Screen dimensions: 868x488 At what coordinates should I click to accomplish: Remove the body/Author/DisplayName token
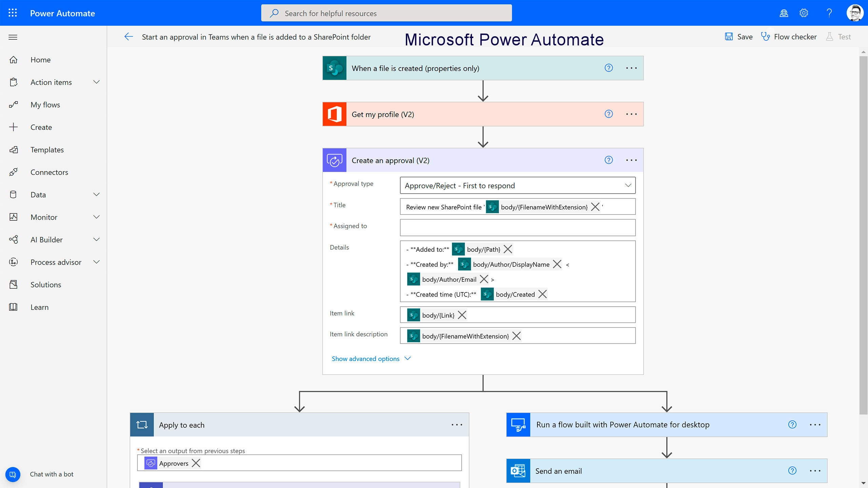557,264
